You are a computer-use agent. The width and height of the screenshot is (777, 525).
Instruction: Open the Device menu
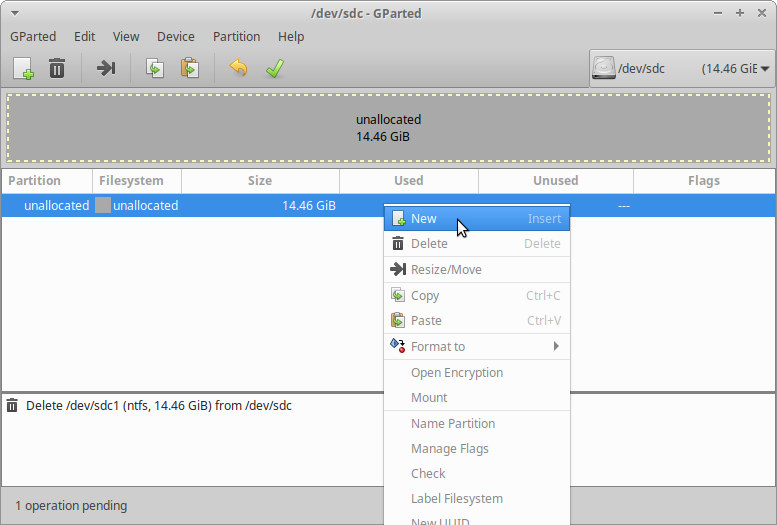tap(176, 36)
